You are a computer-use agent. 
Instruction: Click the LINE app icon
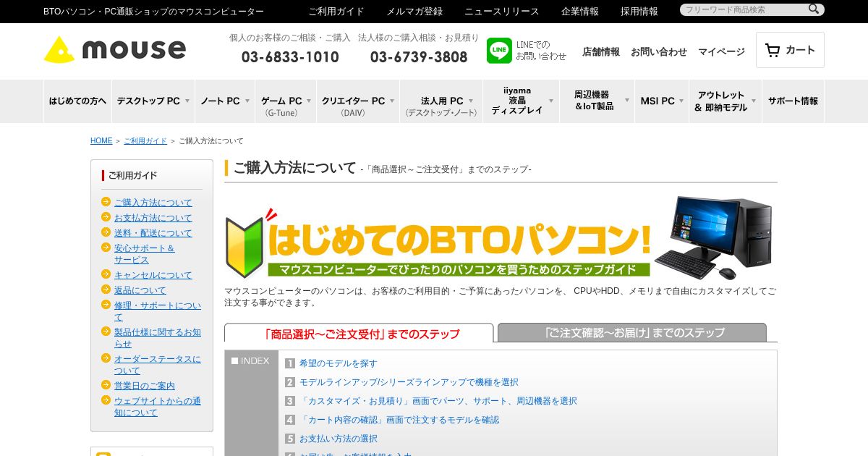point(499,51)
